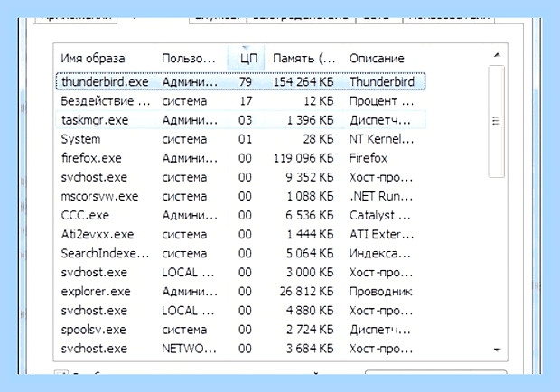Select svchost.exe using 4 880 КБ
Image resolution: width=560 pixels, height=392 pixels.
[x=241, y=311]
